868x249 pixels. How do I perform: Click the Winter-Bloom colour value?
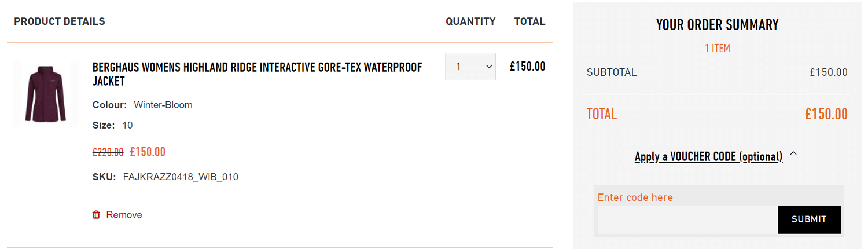[x=163, y=105]
